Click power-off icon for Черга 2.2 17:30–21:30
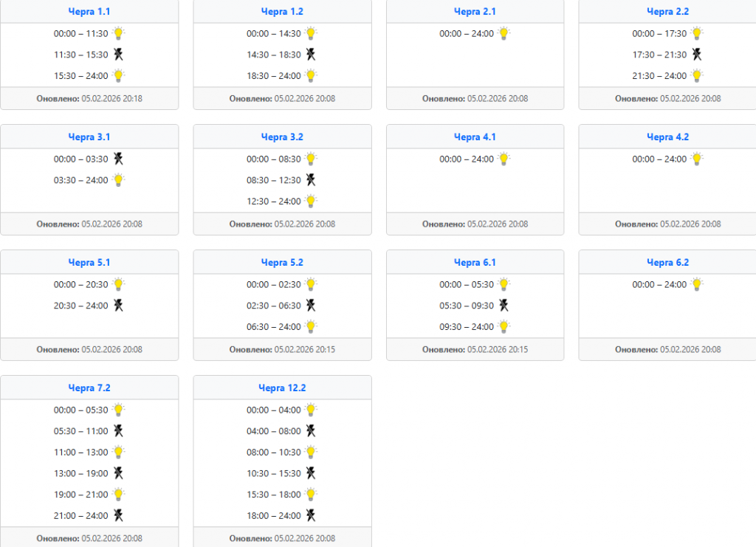This screenshot has height=547, width=756. (x=696, y=55)
